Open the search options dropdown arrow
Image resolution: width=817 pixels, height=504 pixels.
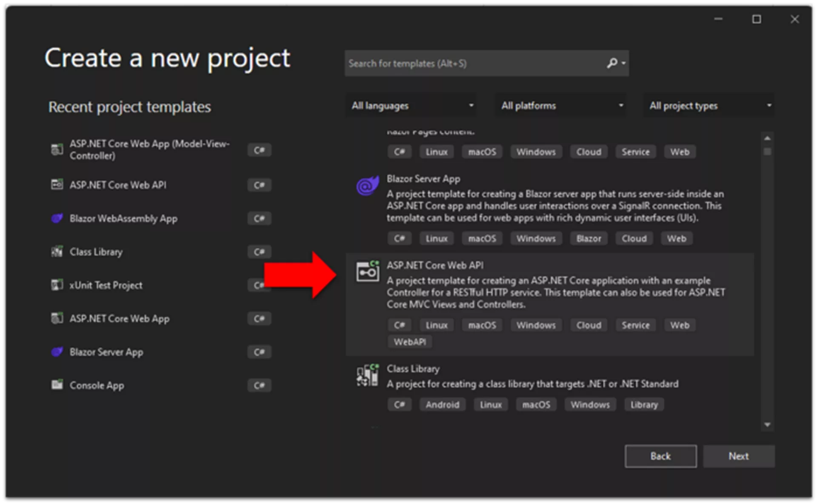623,63
